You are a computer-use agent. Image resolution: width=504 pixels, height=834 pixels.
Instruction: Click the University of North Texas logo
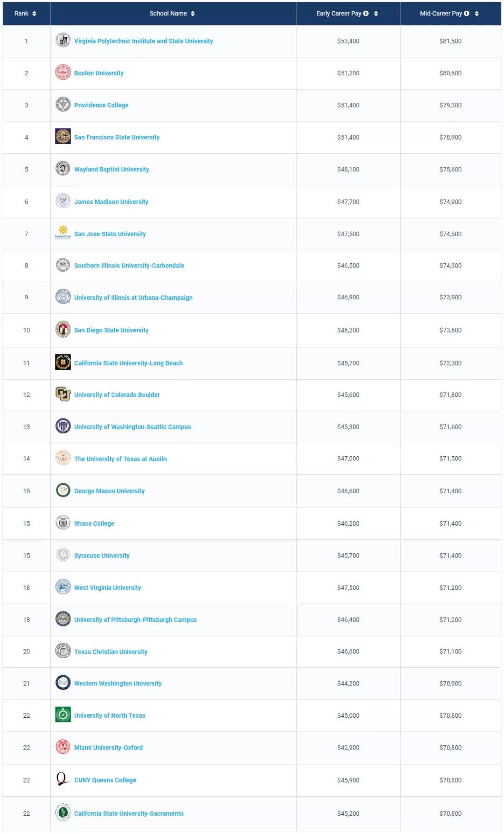pyautogui.click(x=63, y=714)
